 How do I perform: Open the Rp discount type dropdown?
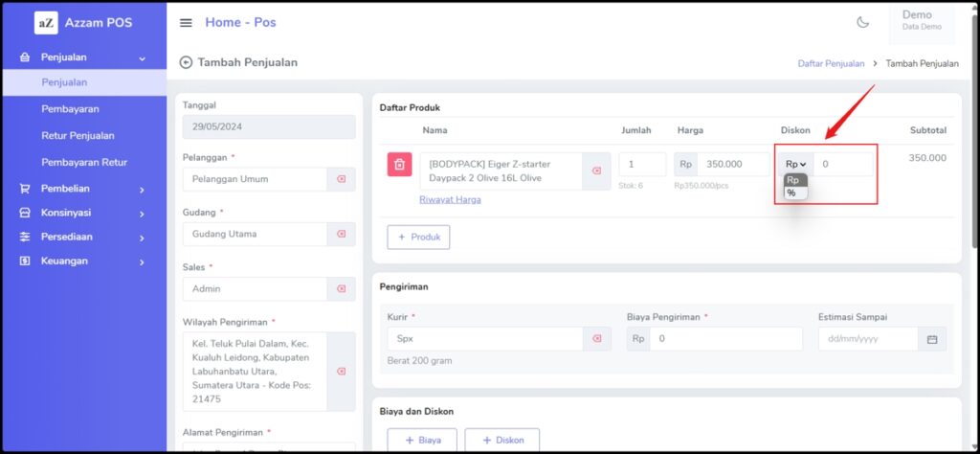coord(795,165)
